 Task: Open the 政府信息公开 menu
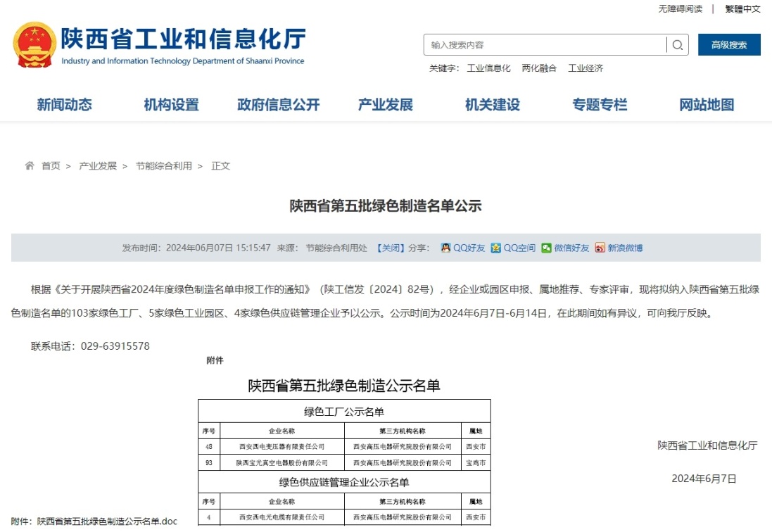point(278,105)
